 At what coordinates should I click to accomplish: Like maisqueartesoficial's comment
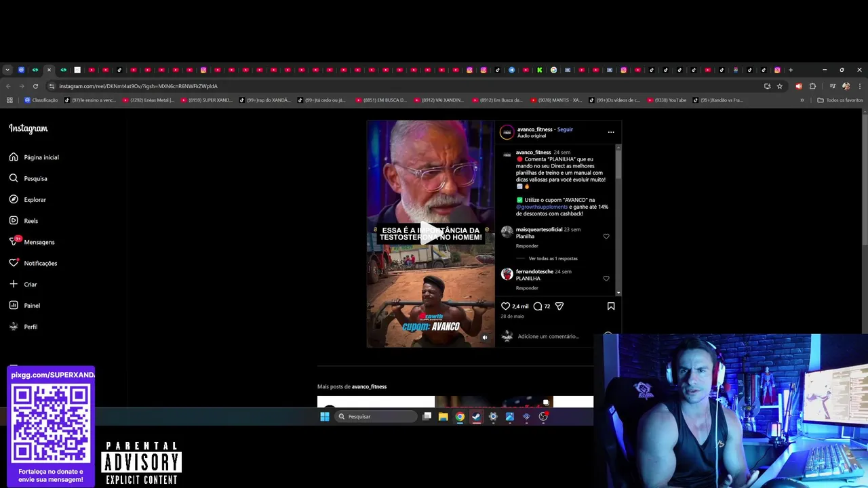coord(606,237)
